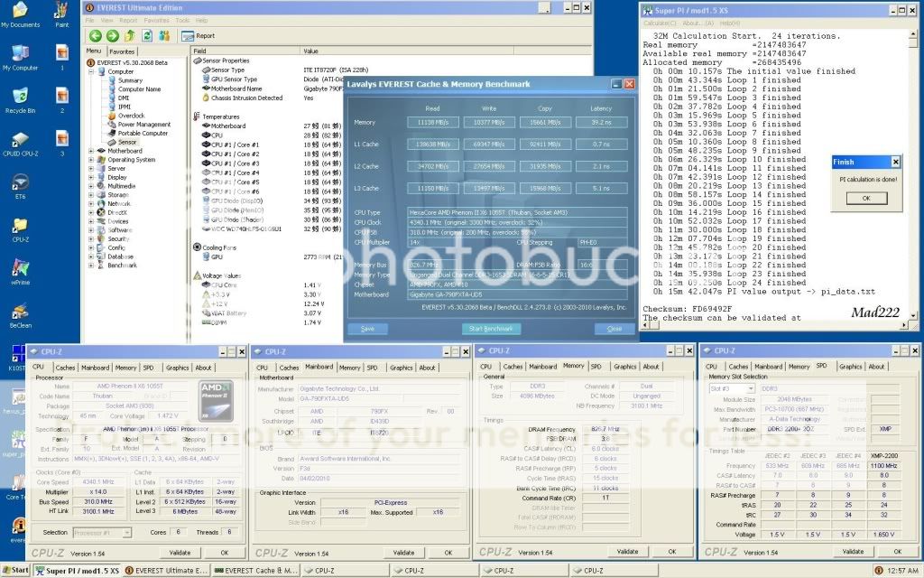Click Validate in the CPU-Z processor window
The height and width of the screenshot is (578, 924).
tap(180, 553)
